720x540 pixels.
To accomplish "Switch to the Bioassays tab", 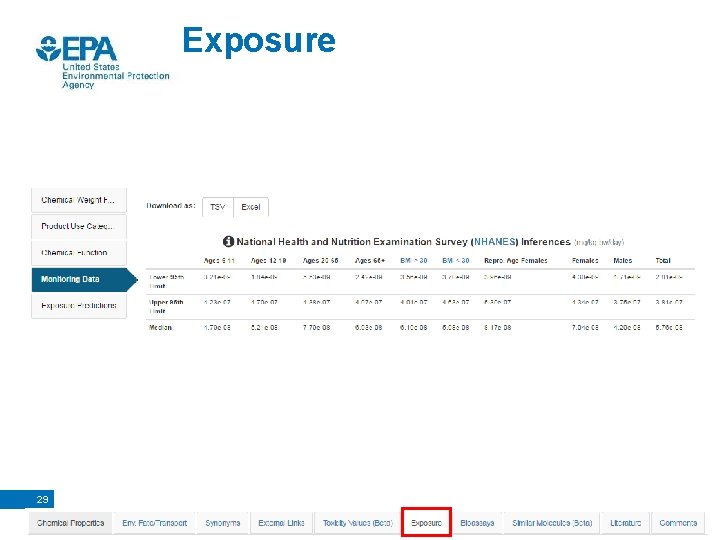I will coord(478,523).
